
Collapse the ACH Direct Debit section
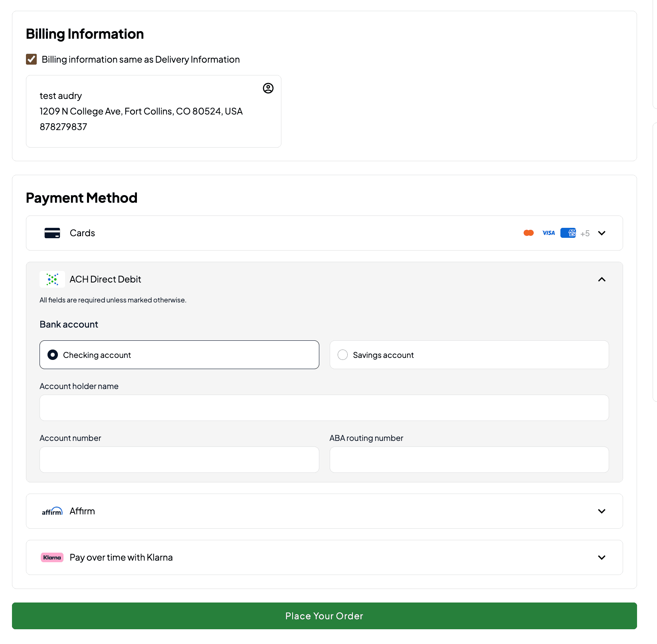click(x=602, y=279)
